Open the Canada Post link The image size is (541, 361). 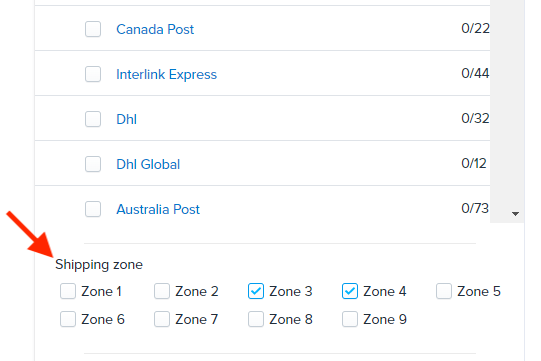pyautogui.click(x=155, y=29)
